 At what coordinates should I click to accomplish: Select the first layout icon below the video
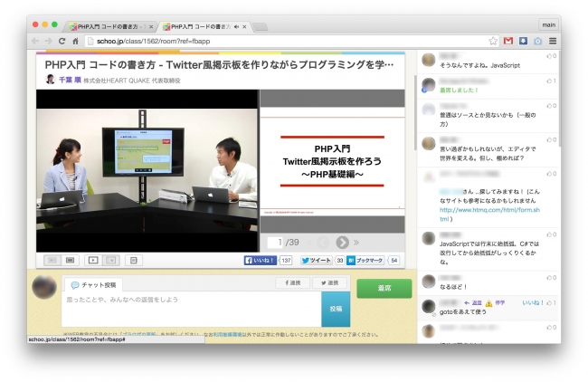tap(52, 260)
